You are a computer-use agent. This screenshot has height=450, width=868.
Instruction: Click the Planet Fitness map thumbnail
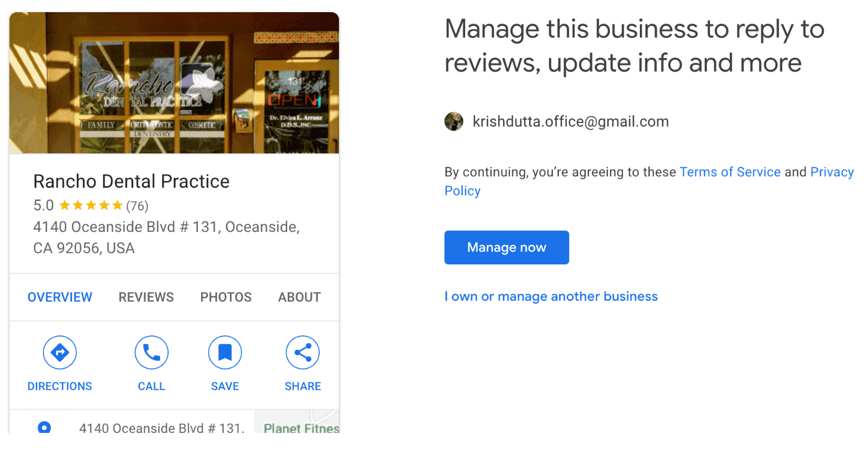(x=297, y=421)
